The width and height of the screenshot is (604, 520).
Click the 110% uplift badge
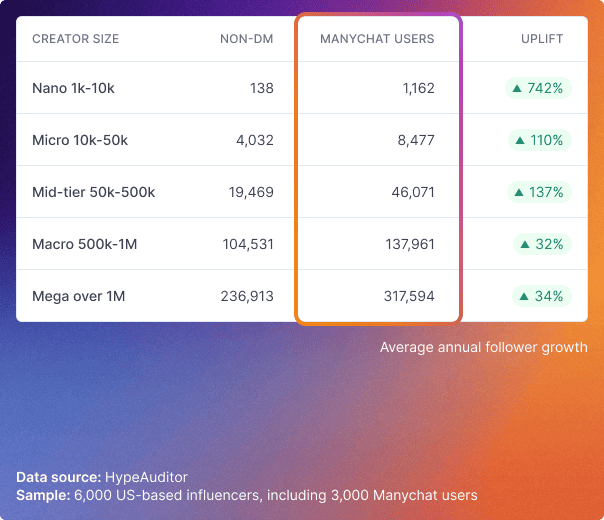[540, 140]
